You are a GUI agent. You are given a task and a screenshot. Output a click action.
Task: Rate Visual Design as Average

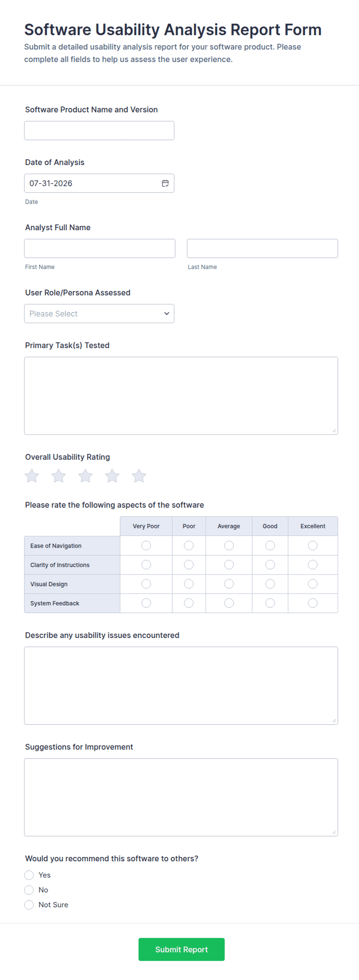pos(229,584)
